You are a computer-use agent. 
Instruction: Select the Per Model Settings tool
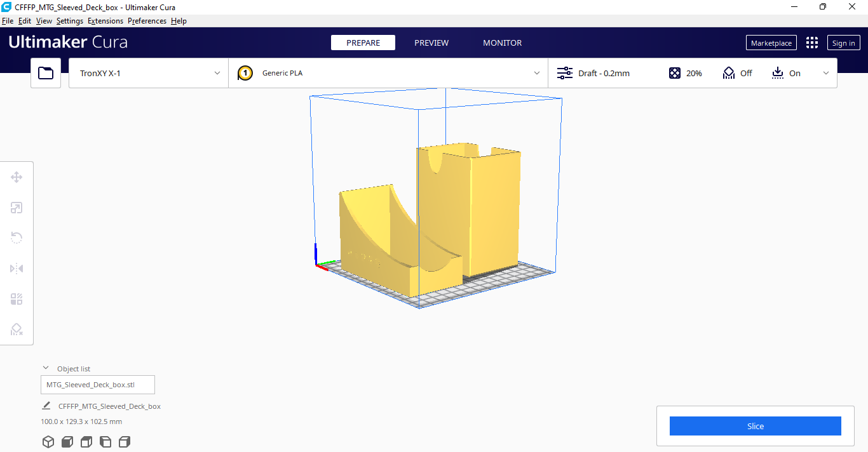[17, 299]
